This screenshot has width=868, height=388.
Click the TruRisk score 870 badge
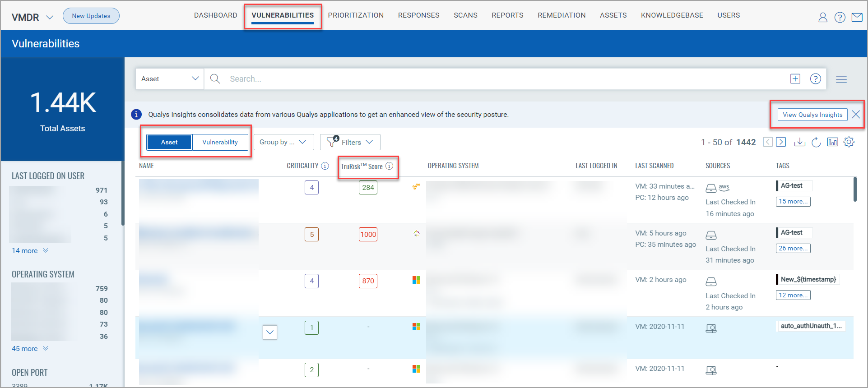[x=368, y=281]
